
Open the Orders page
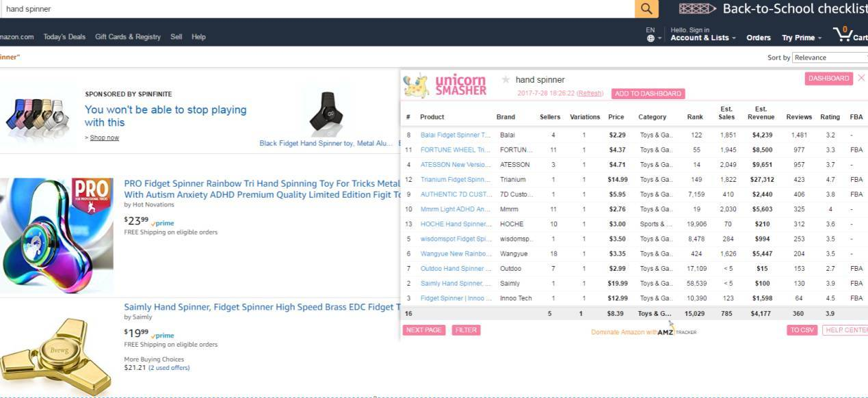pos(759,38)
